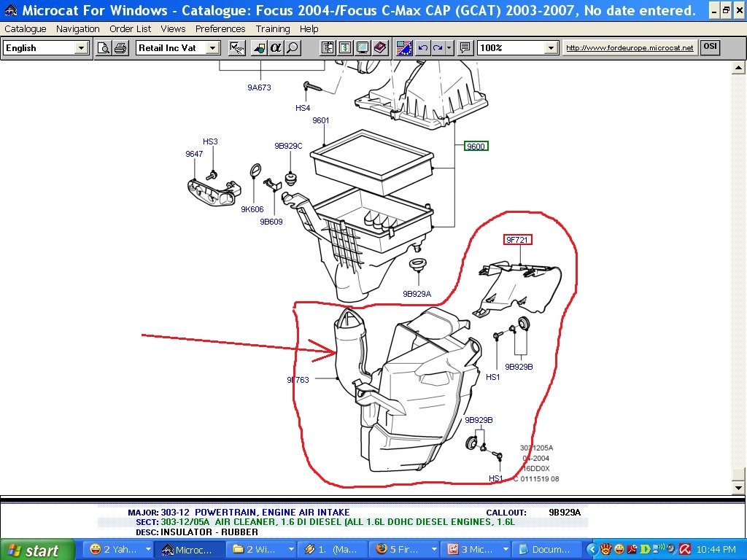Click the red book icon
The image size is (747, 560).
(380, 48)
